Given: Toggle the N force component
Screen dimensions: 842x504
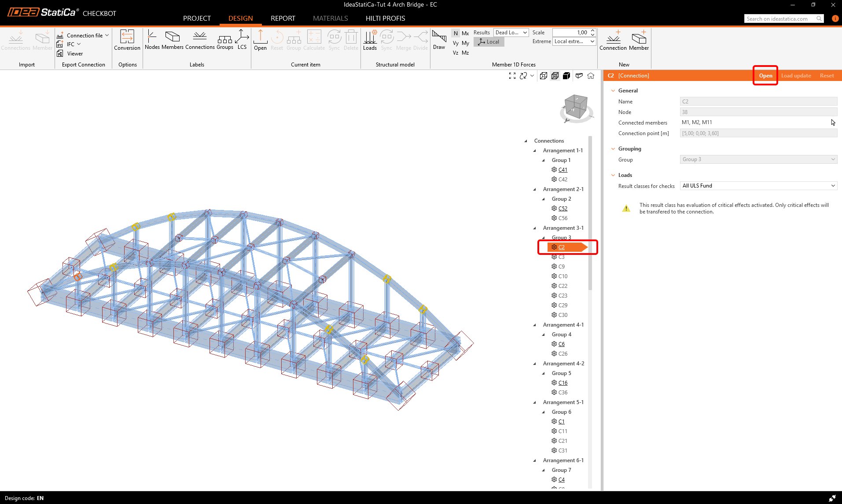Looking at the screenshot, I should pyautogui.click(x=456, y=33).
